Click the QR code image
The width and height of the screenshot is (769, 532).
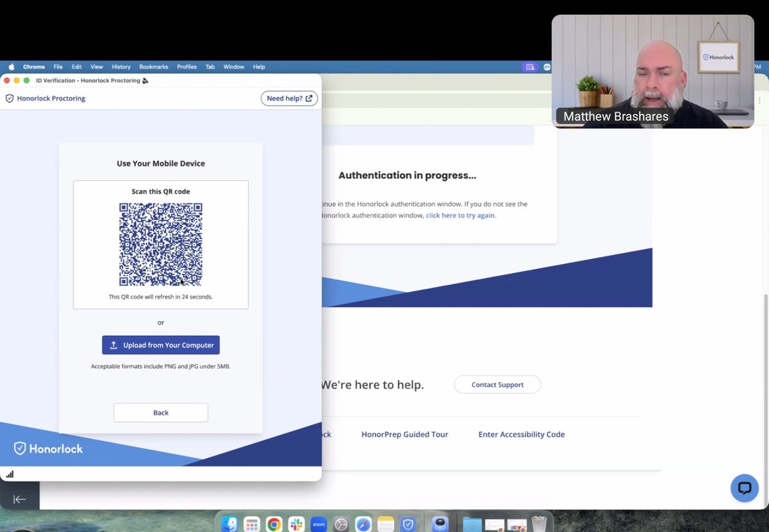click(x=161, y=244)
